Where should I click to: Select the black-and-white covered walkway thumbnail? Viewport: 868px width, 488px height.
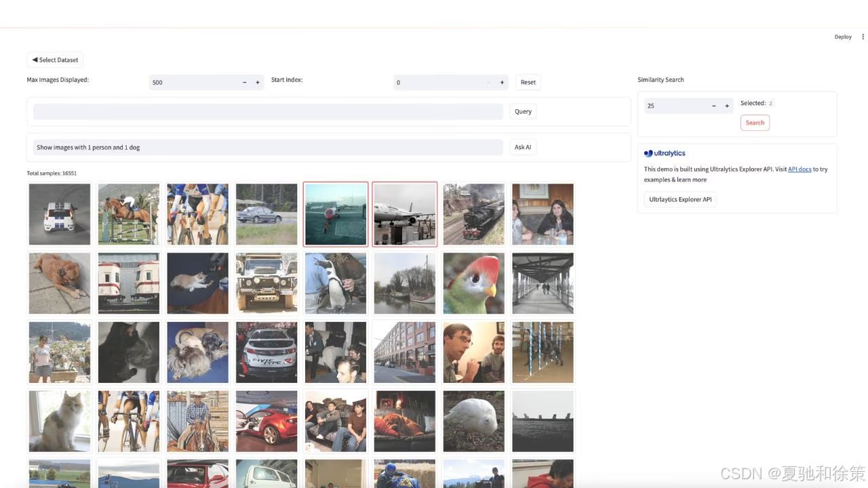[542, 283]
